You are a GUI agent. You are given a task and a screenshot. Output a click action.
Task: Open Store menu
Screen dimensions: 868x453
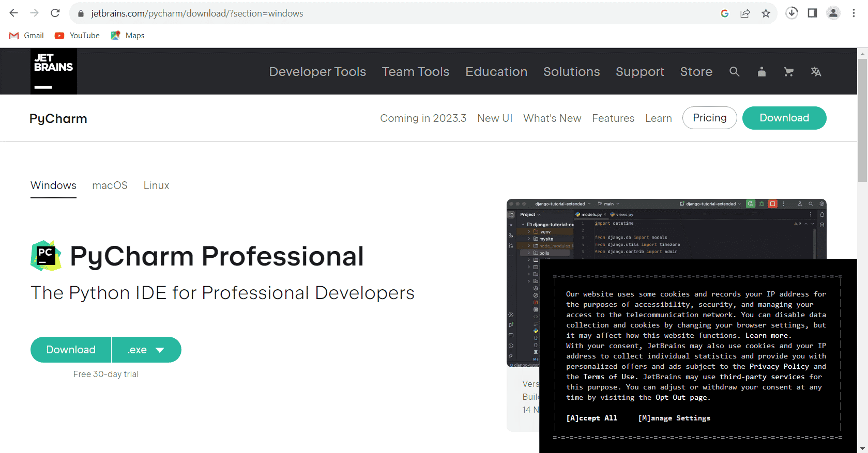coord(696,72)
